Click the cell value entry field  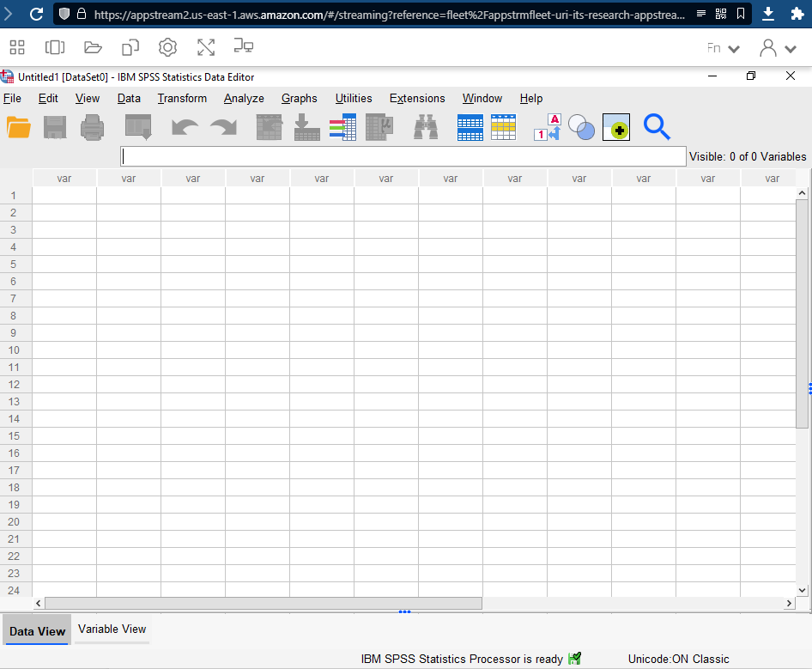click(x=403, y=156)
